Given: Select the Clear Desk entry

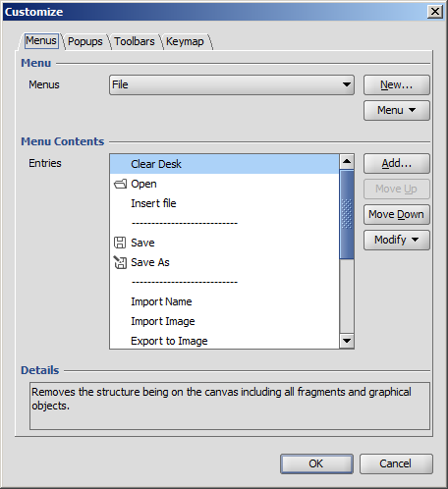Looking at the screenshot, I should (x=225, y=164).
